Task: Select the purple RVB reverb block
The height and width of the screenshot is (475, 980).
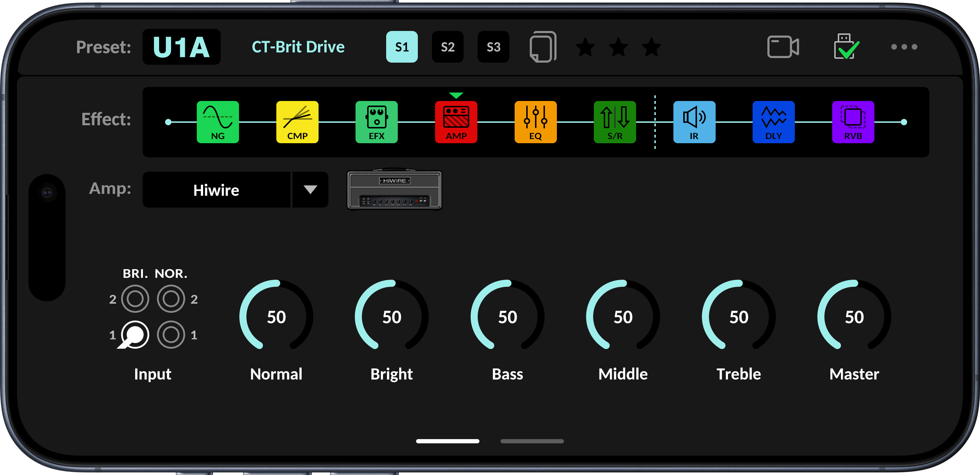Action: [x=853, y=122]
